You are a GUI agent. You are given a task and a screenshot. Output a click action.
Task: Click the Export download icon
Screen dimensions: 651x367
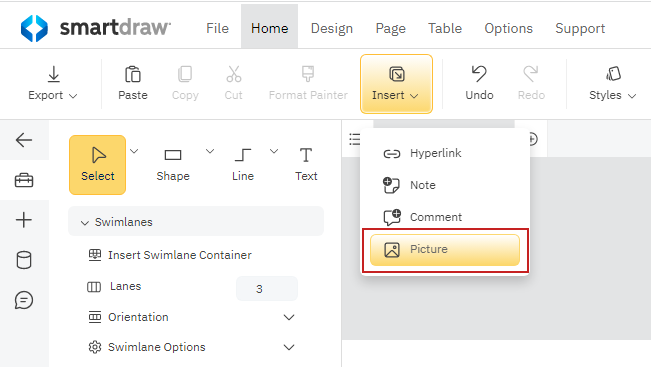[54, 74]
